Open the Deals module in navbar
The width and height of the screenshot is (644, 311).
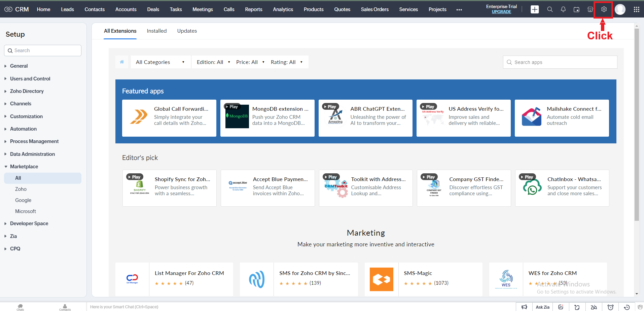[153, 9]
